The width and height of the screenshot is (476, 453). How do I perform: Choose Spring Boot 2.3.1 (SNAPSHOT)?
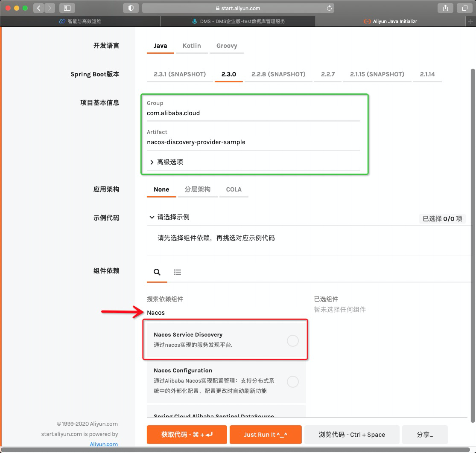[180, 74]
